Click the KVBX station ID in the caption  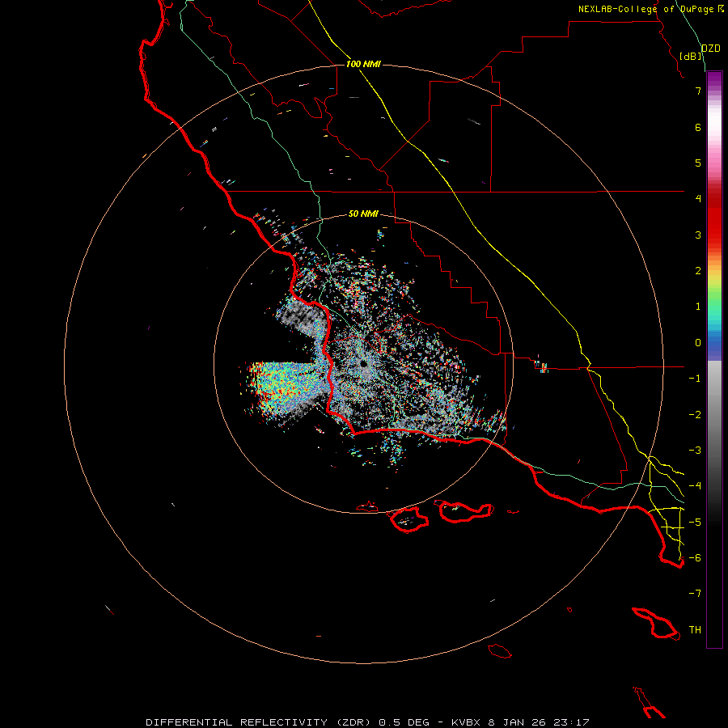click(467, 722)
